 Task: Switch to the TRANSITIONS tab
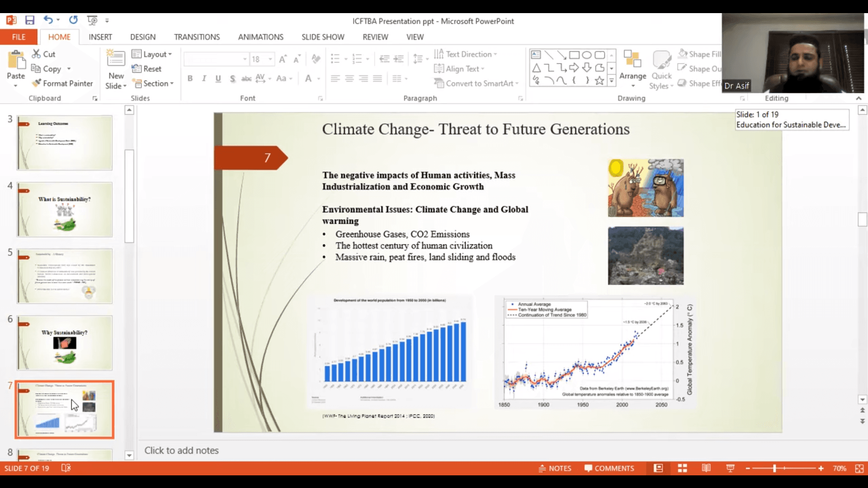[197, 37]
